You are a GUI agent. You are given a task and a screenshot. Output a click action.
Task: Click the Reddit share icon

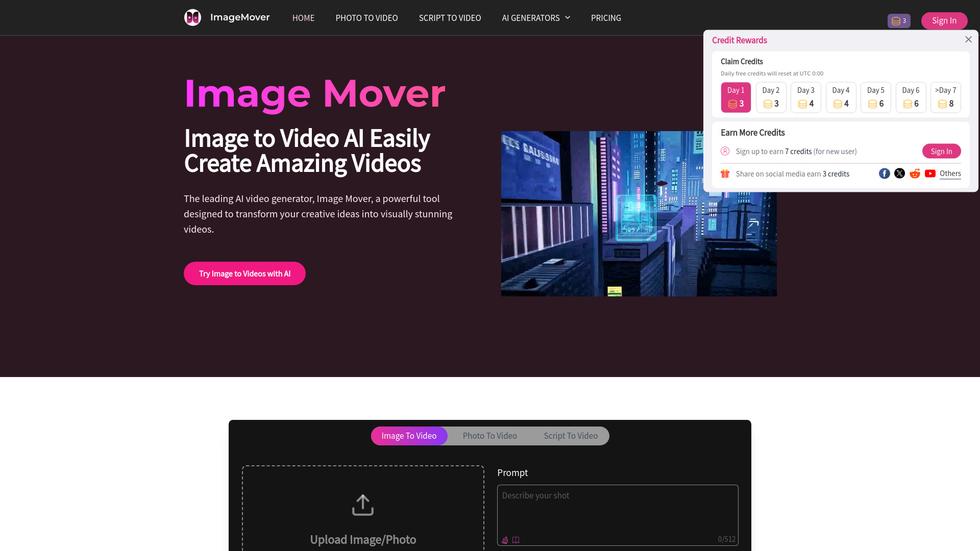pyautogui.click(x=915, y=173)
